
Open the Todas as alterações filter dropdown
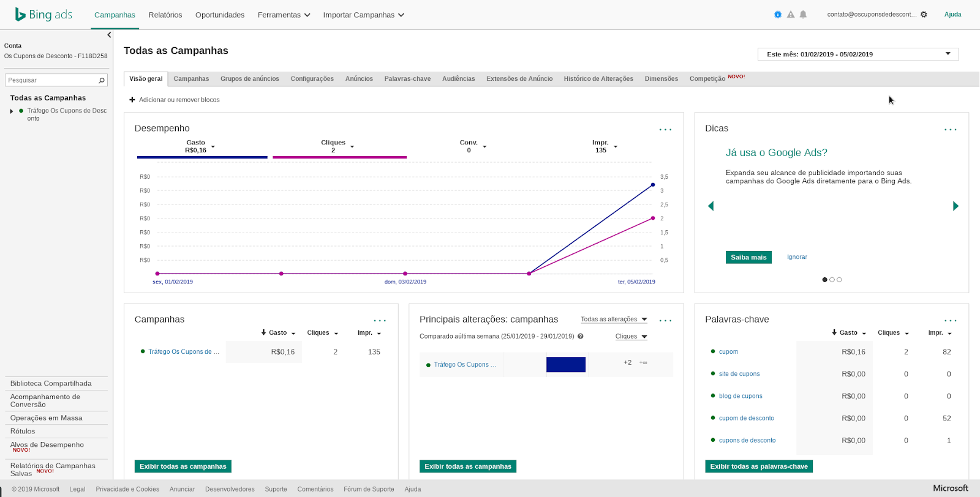click(x=614, y=319)
